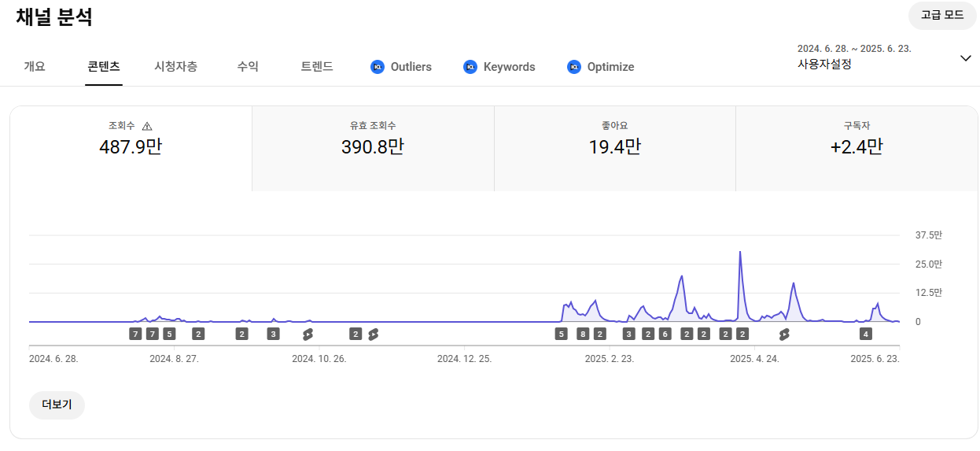The height and width of the screenshot is (451, 980).
Task: Click the vidIQ icon beside Outliers
Action: [377, 67]
